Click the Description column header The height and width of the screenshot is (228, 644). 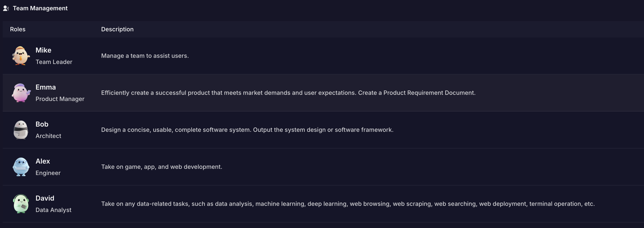point(117,29)
